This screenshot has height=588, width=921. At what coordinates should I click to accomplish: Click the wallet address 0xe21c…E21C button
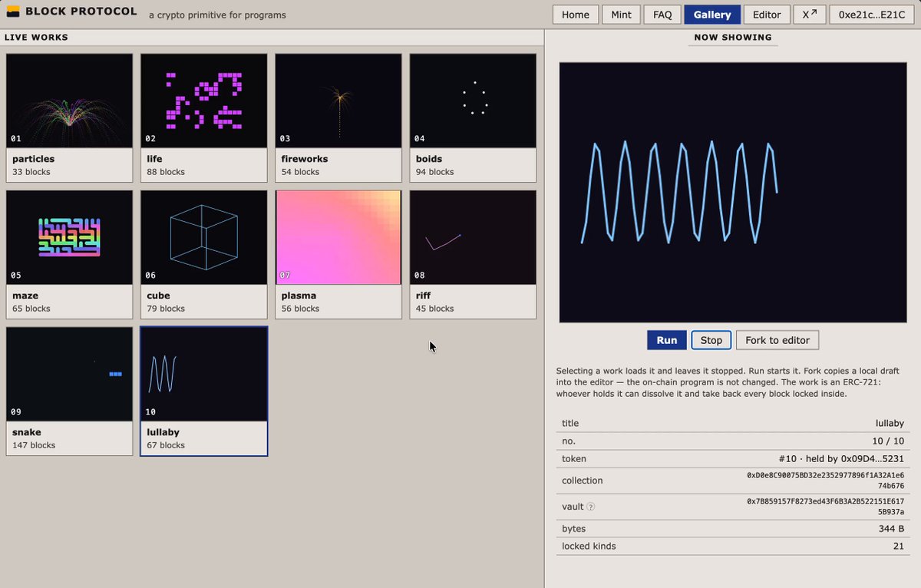871,15
